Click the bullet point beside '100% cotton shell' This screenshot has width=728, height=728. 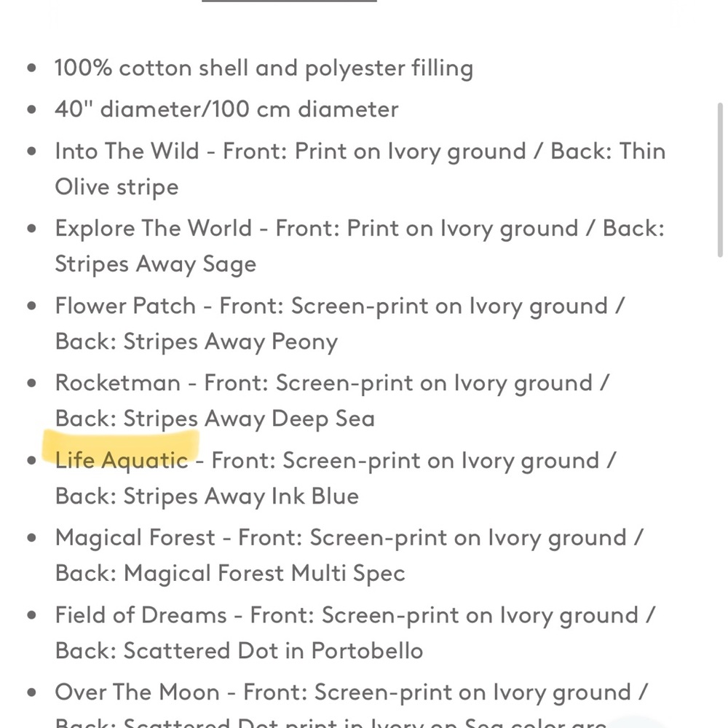coord(31,68)
